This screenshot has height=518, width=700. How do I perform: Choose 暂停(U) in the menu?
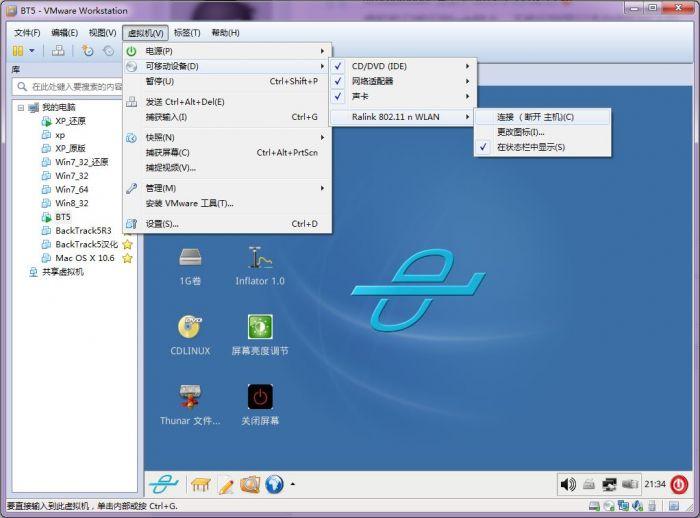point(227,81)
